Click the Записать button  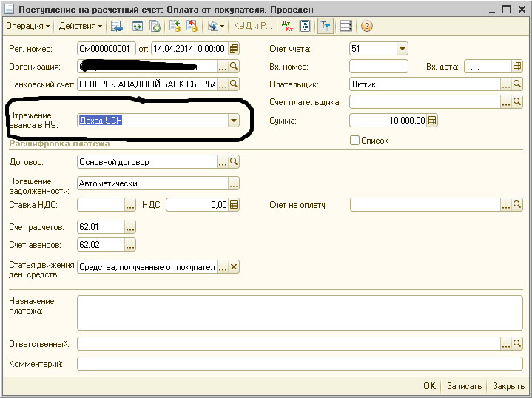(464, 386)
